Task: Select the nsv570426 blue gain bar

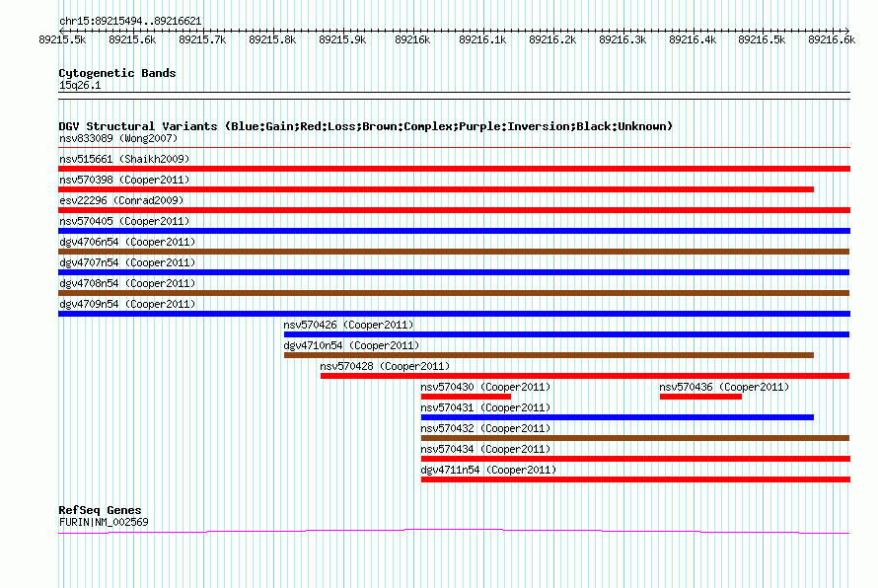Action: (566, 334)
